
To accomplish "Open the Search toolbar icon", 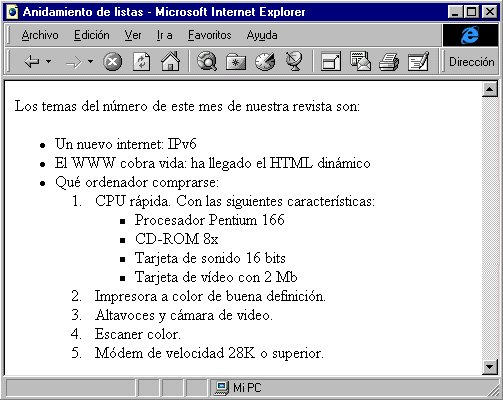I will click(207, 61).
